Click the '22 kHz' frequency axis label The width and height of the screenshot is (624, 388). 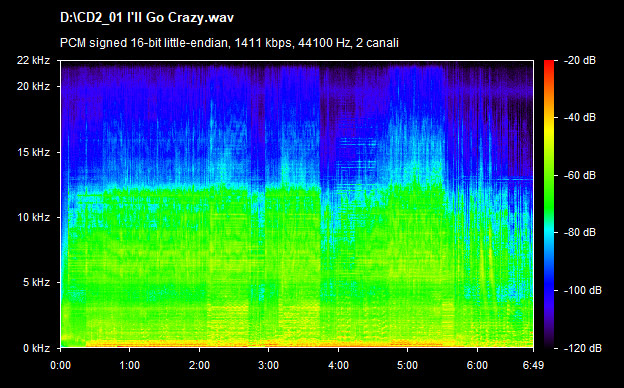[33, 60]
